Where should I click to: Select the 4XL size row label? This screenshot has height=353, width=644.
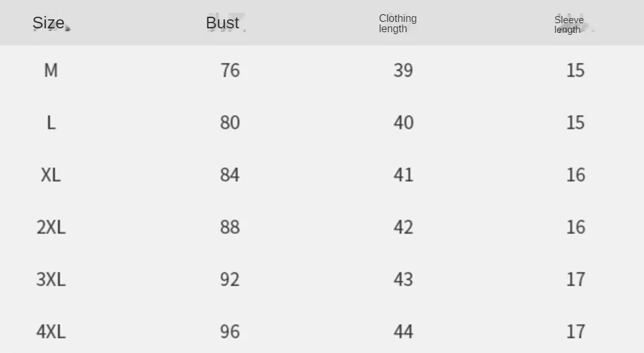click(51, 332)
